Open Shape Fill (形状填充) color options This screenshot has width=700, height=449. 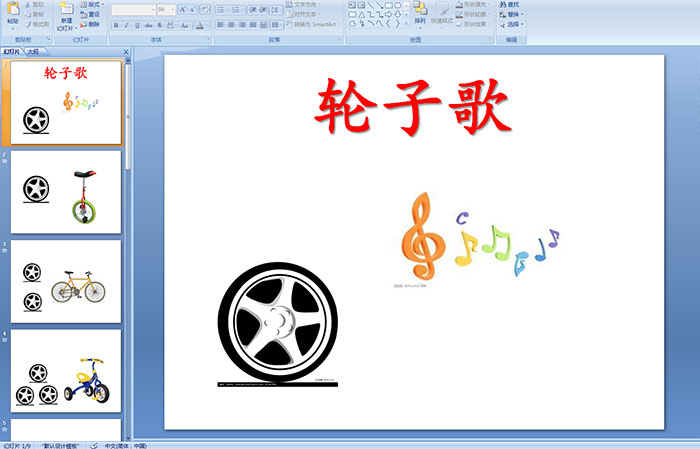(473, 4)
